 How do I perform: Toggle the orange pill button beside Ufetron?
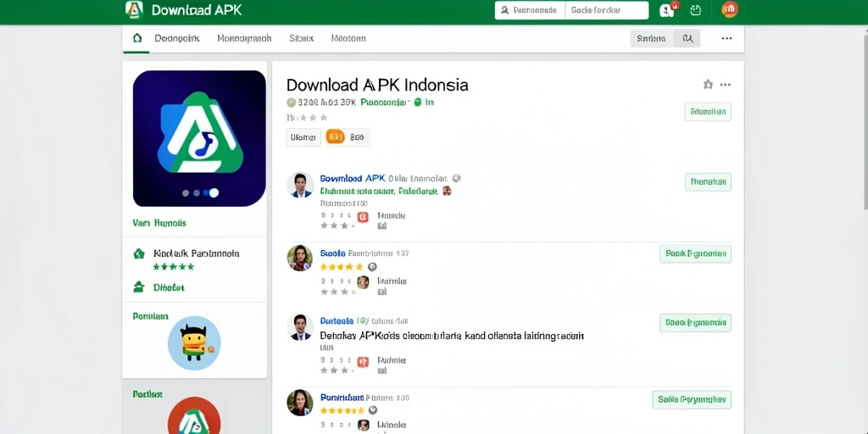(x=335, y=136)
